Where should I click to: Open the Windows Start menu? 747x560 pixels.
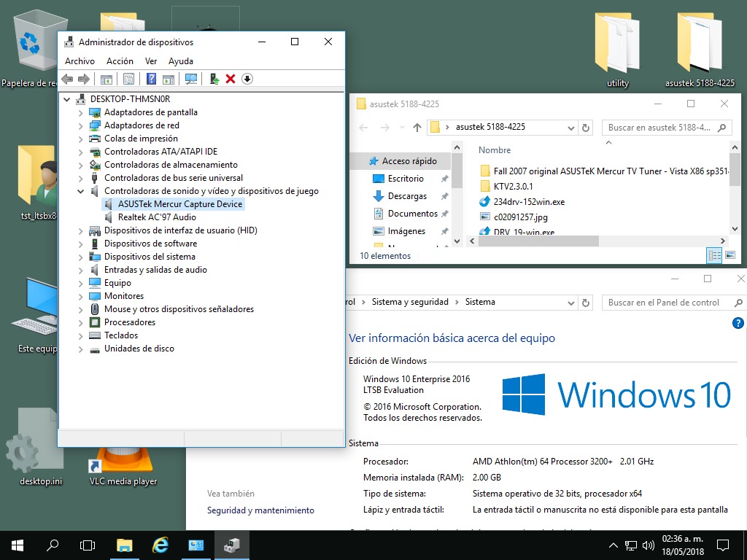point(18,545)
